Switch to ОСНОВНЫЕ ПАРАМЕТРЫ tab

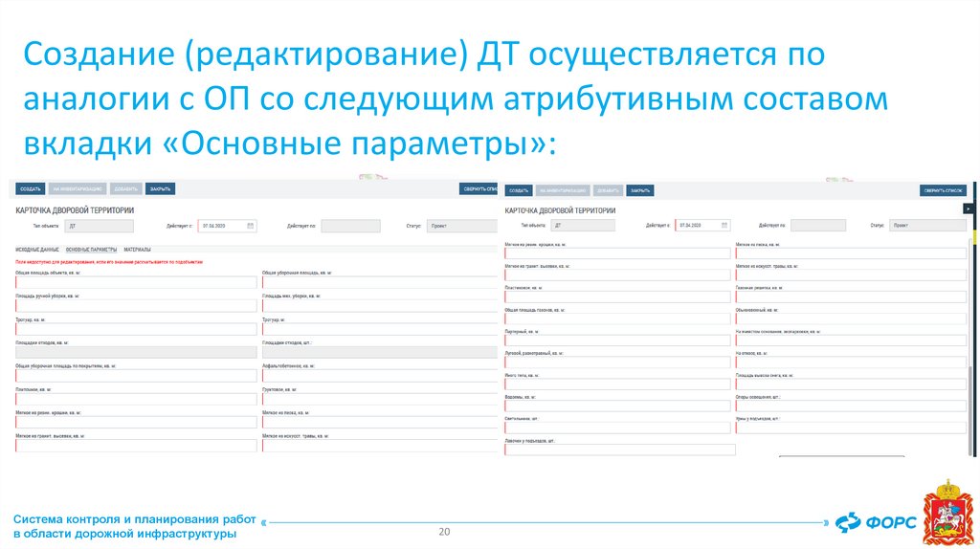(x=91, y=250)
